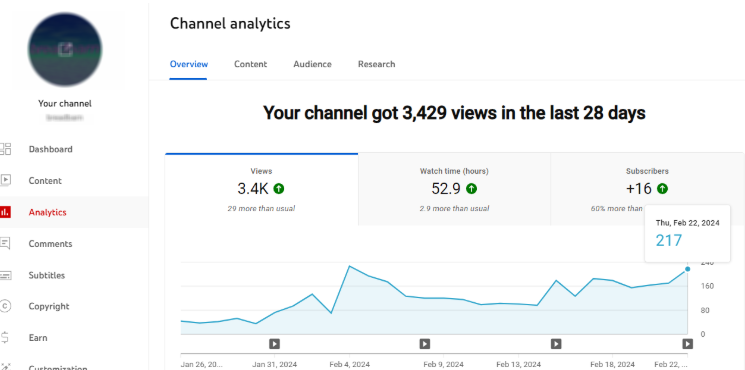Viewport: 745px width, 370px height.
Task: Select the Subscribers metric card
Action: tap(647, 190)
